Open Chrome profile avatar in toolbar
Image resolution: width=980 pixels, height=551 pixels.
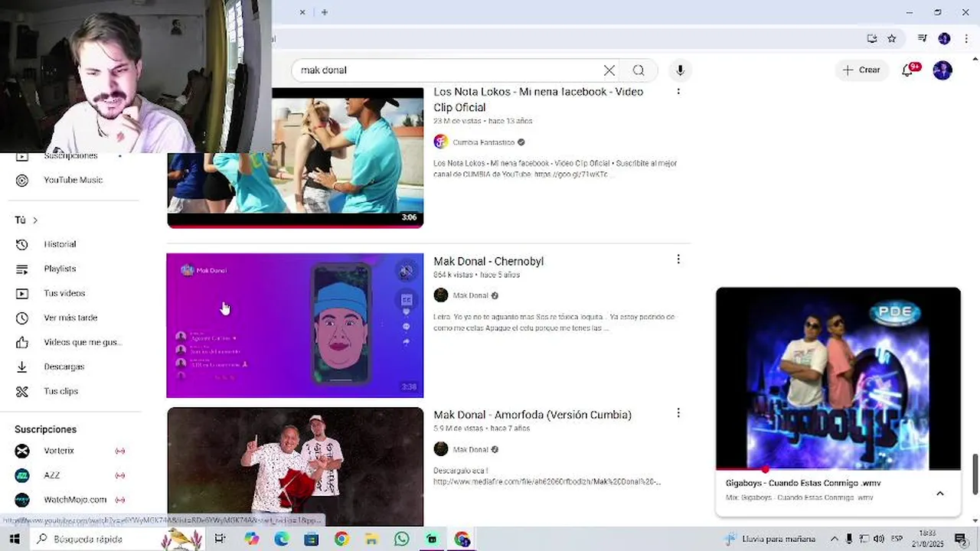[x=944, y=38]
